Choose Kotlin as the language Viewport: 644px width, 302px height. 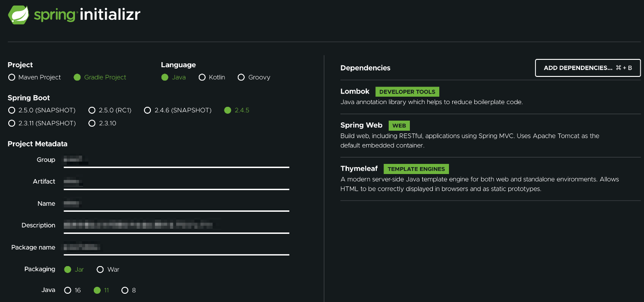point(202,77)
